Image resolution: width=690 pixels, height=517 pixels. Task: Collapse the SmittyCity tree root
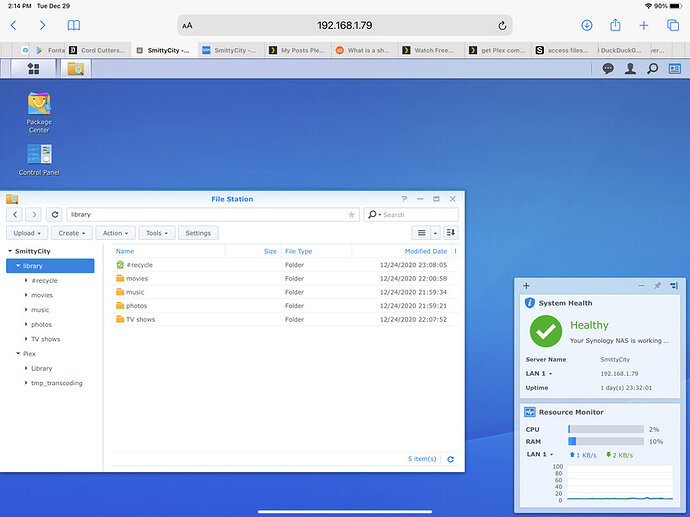[10, 251]
